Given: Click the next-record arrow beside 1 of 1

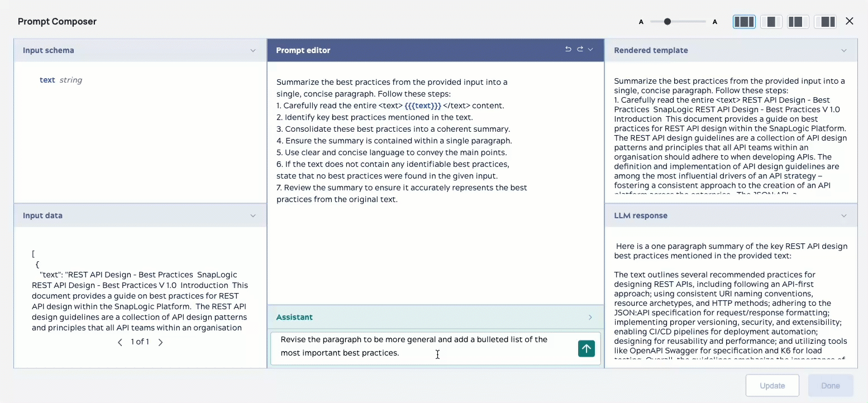Looking at the screenshot, I should coord(160,342).
